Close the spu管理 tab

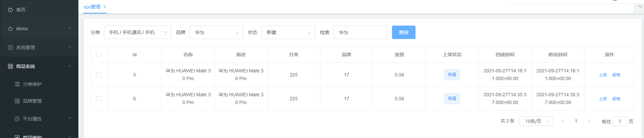105,7
